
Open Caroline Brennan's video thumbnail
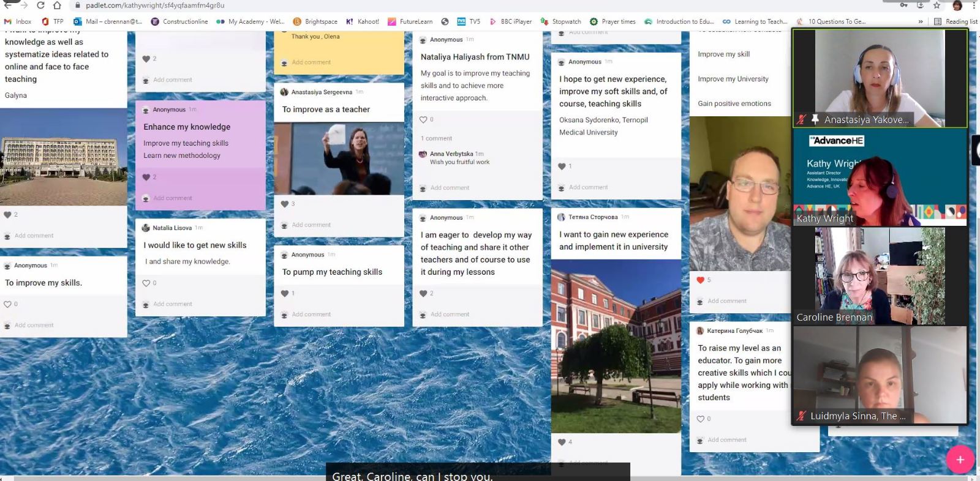[x=880, y=276]
